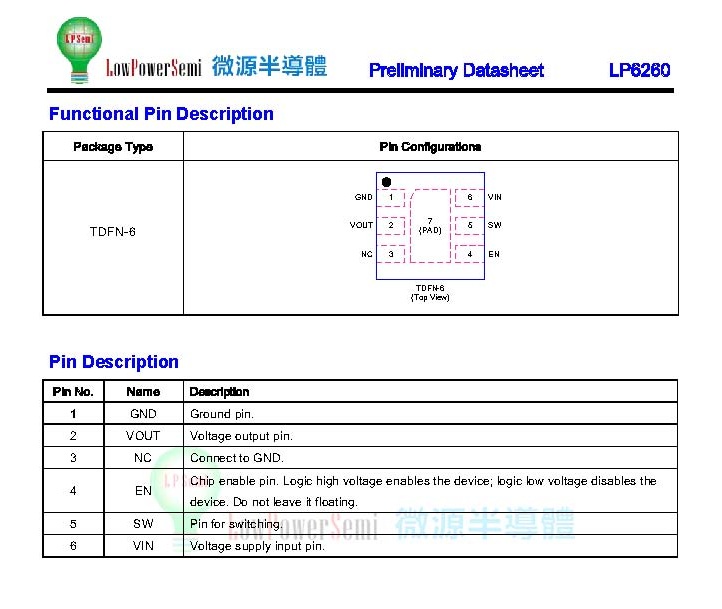Click the 'Pin for switching.' description

coord(236,524)
